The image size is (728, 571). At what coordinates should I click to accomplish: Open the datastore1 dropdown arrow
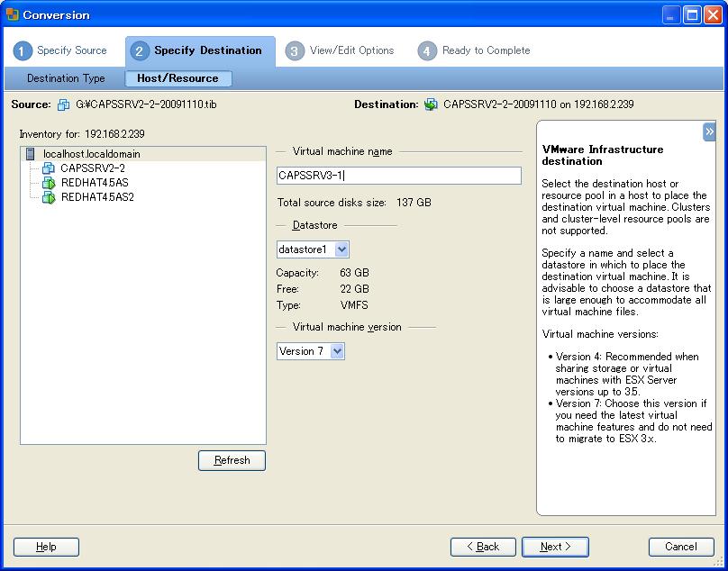pyautogui.click(x=341, y=249)
